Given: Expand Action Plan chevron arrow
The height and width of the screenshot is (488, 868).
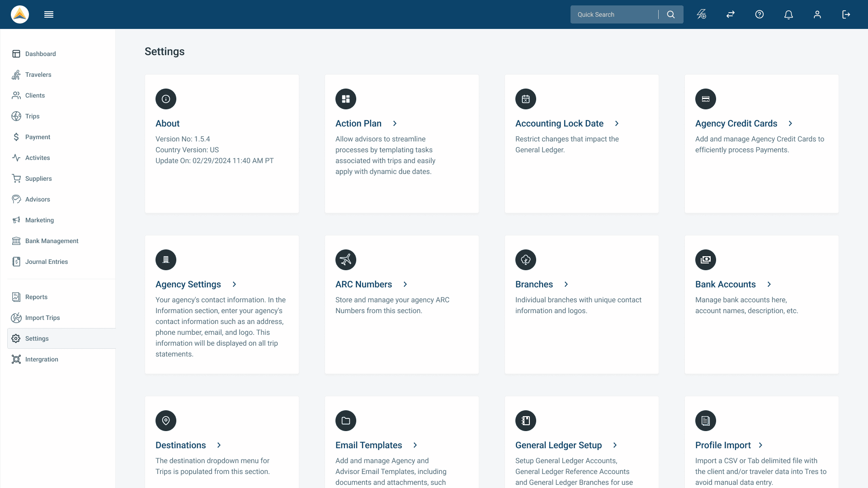Looking at the screenshot, I should click(395, 123).
